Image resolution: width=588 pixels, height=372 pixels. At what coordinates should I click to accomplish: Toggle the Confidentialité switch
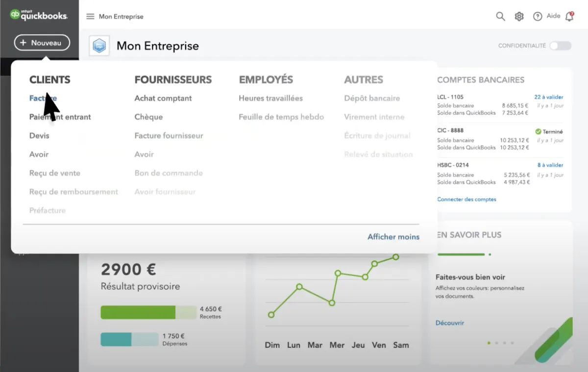coord(560,46)
